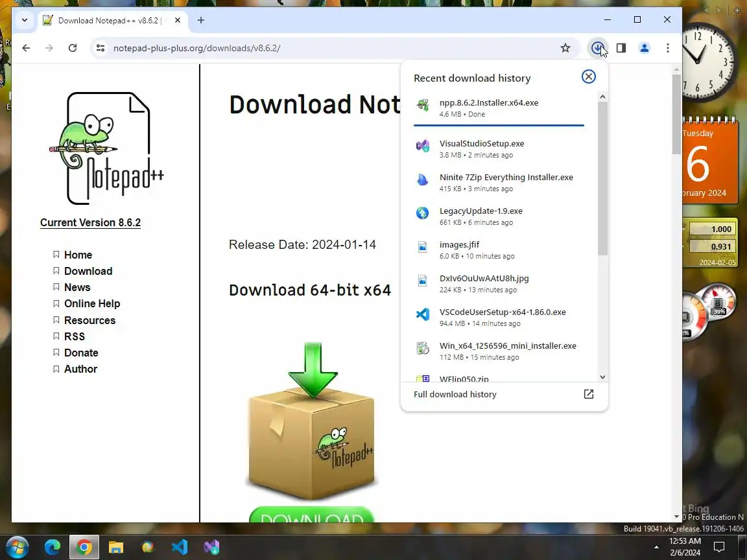The width and height of the screenshot is (747, 560).
Task: Open the News link in sidebar
Action: 77,287
